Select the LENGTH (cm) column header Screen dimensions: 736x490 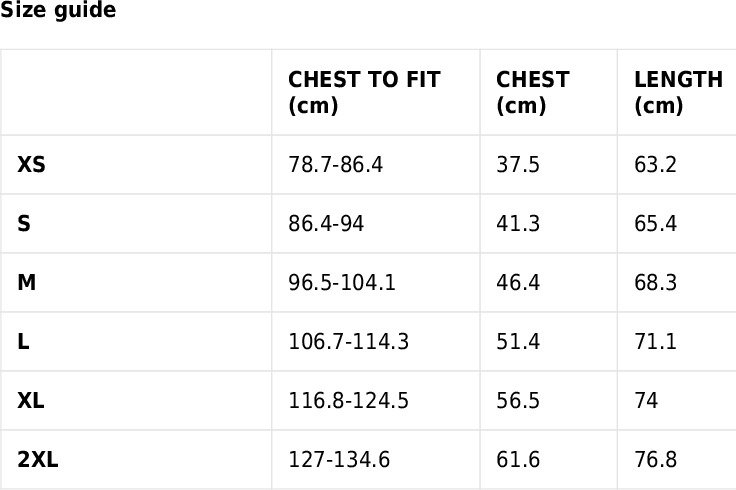(x=678, y=92)
